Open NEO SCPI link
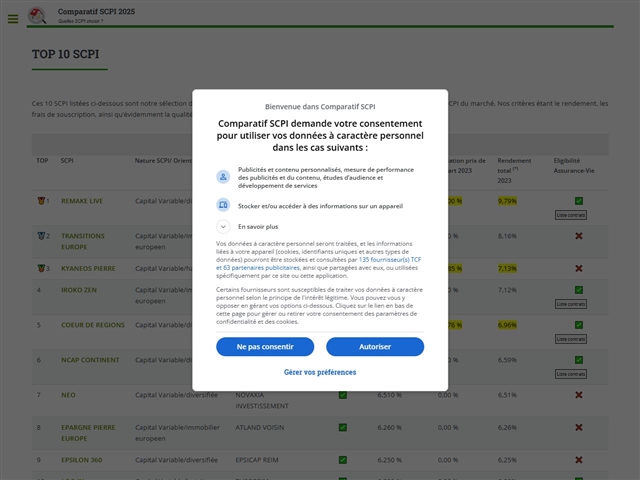 68,395
